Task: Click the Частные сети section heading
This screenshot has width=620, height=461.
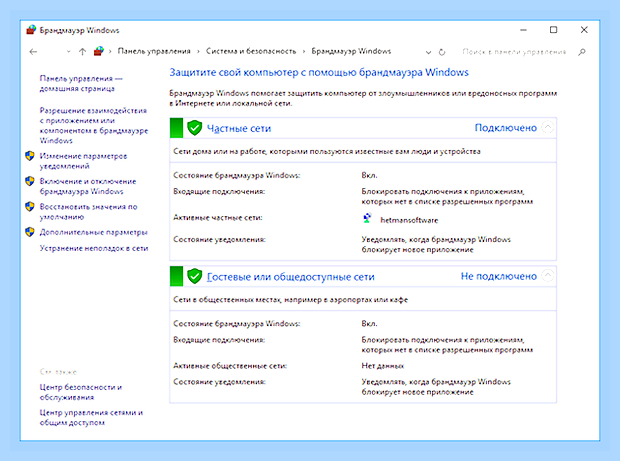Action: click(x=239, y=128)
